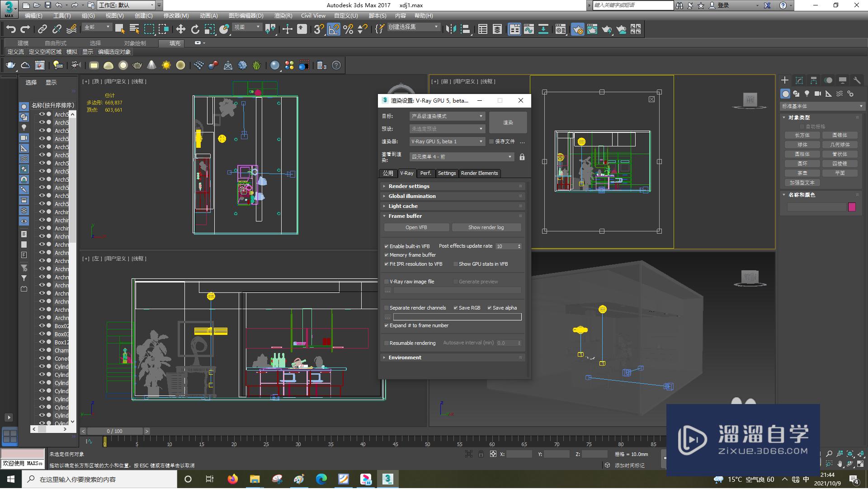This screenshot has height=489, width=868.
Task: Uncheck Fit IPR resolution to VFB
Action: (387, 264)
